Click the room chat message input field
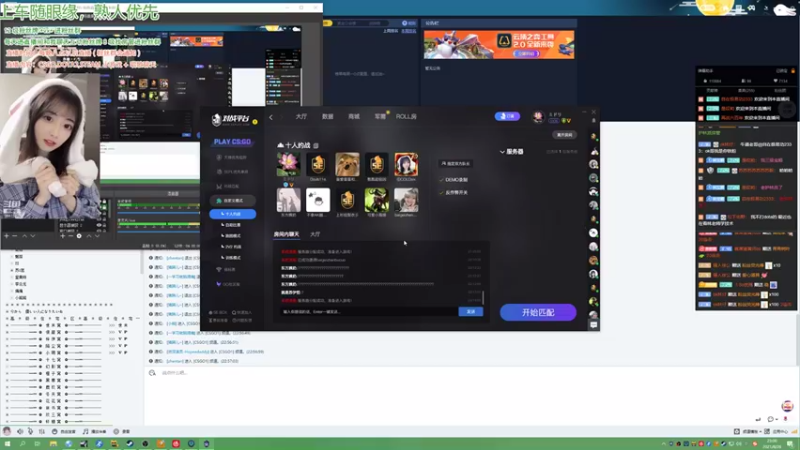The width and height of the screenshot is (800, 450). (368, 311)
